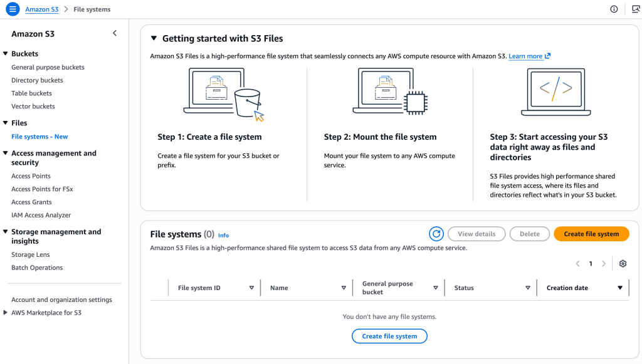Go to the next page of results
The width and height of the screenshot is (642, 364).
[603, 264]
